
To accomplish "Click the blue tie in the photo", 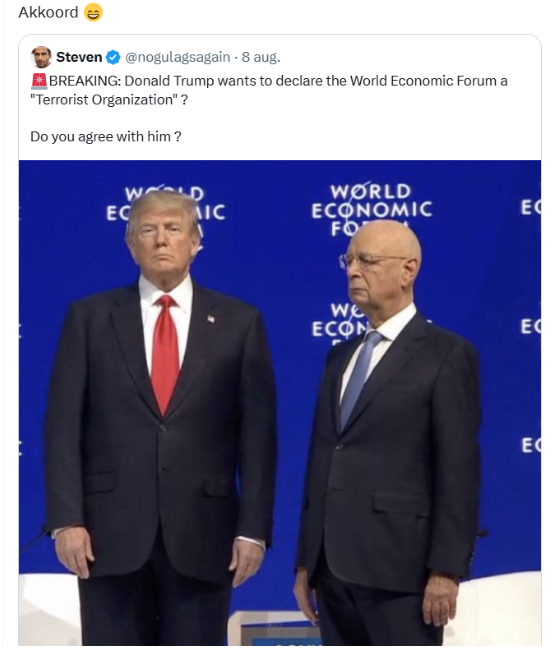I will coord(359,378).
